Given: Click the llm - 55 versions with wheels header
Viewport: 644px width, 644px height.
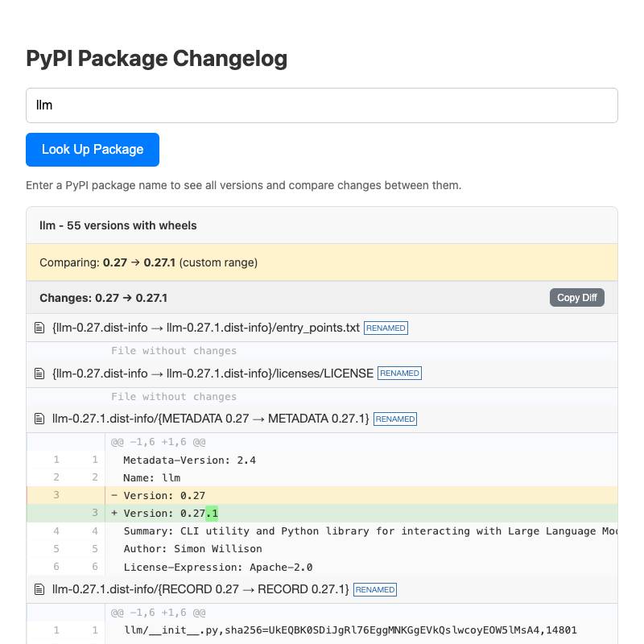Looking at the screenshot, I should point(118,225).
